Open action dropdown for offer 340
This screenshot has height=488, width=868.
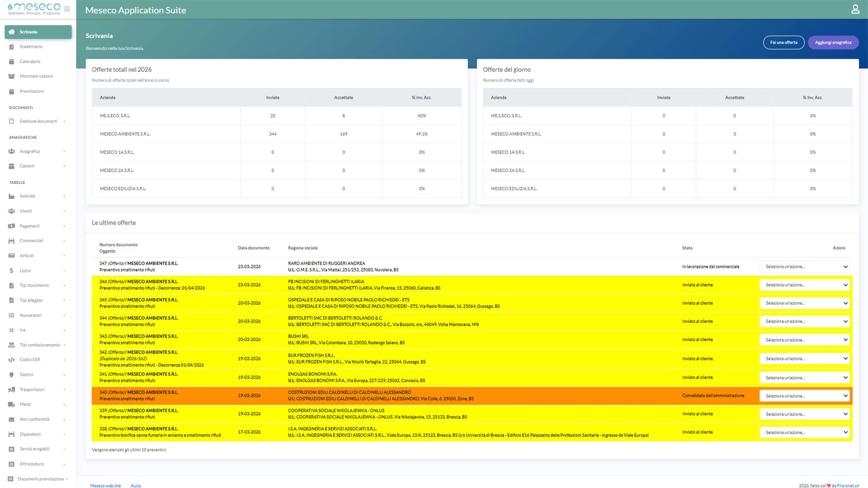805,396
